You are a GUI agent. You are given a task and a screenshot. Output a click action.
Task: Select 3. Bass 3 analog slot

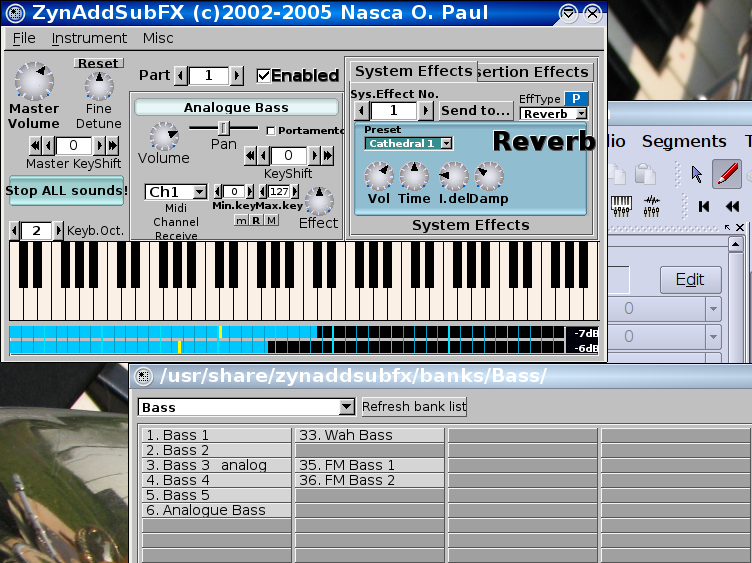coord(217,465)
